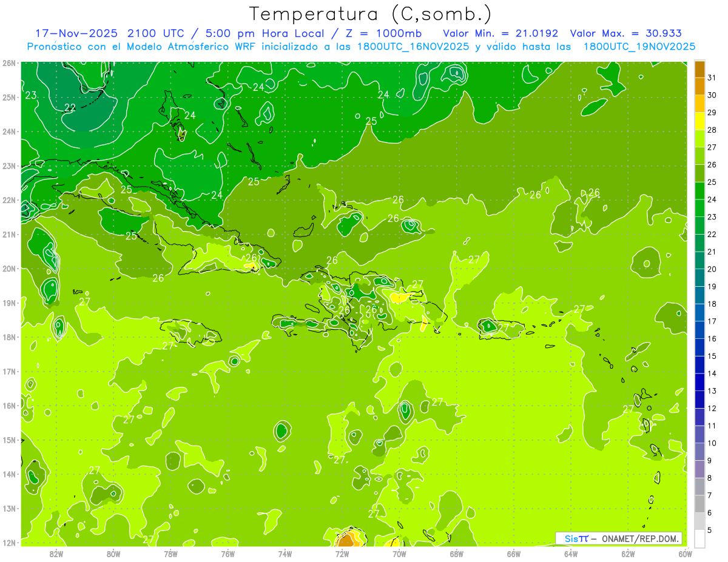Pick the orange swatch between 30 and 31
This screenshot has width=728, height=562.
click(699, 86)
